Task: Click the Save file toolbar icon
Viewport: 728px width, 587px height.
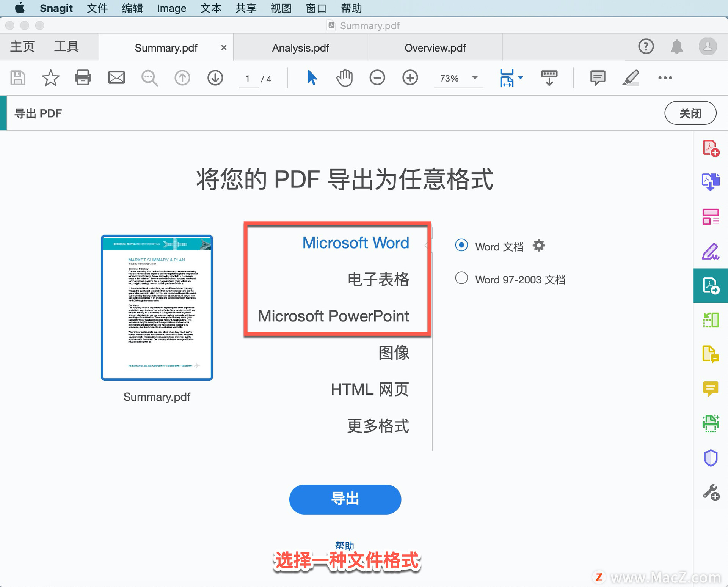Action: click(18, 78)
